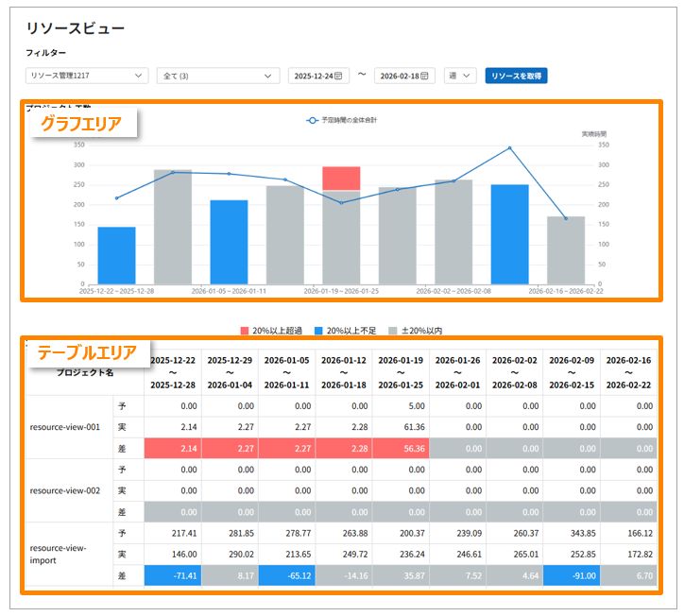Click the line chart's highest data point

pyautogui.click(x=509, y=148)
